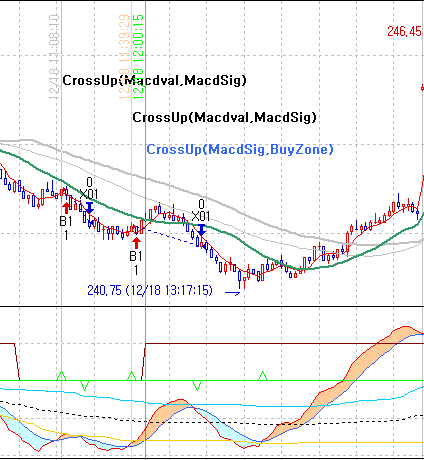
Task: Click the last green up-triangle, after the 240.75 low
Action: click(263, 376)
